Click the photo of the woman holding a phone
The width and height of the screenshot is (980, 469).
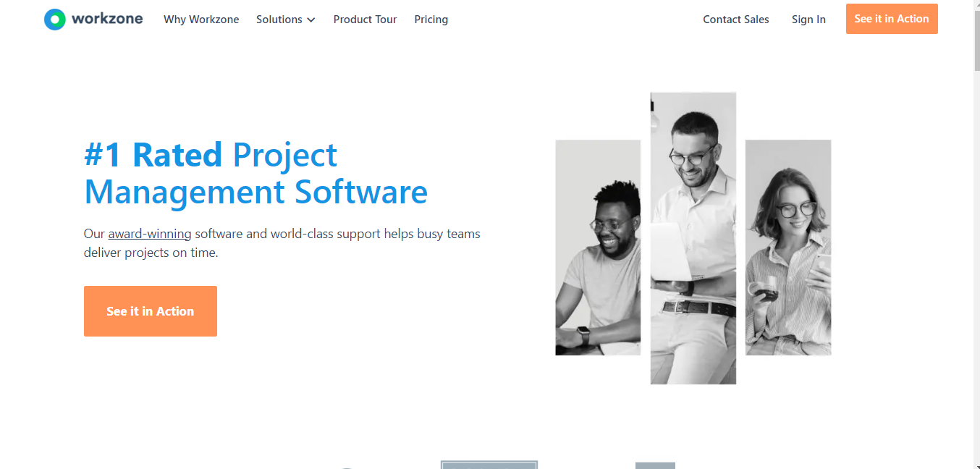(x=788, y=248)
